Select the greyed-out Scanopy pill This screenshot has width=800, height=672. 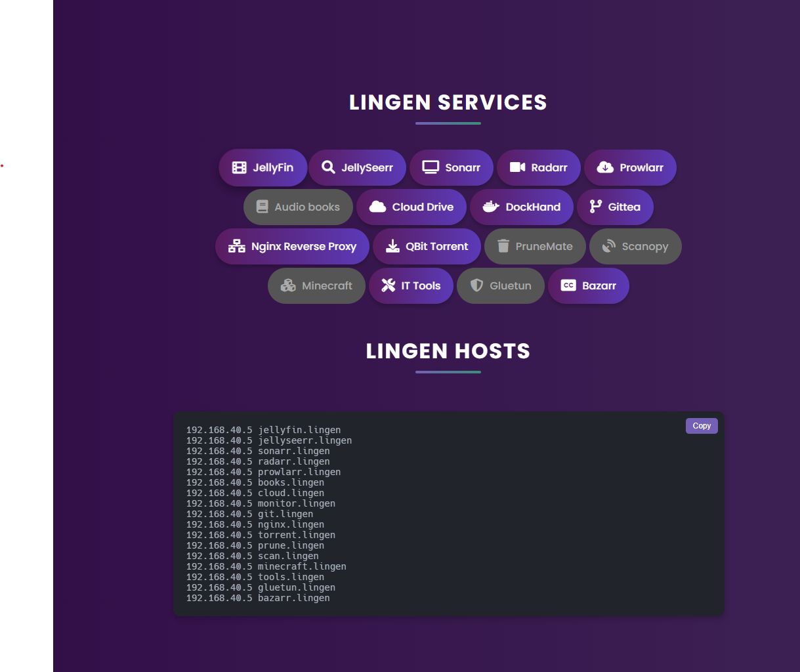pyautogui.click(x=635, y=246)
